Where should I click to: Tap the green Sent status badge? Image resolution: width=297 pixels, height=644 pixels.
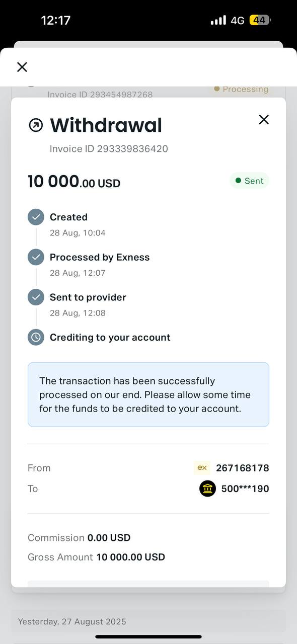point(250,181)
